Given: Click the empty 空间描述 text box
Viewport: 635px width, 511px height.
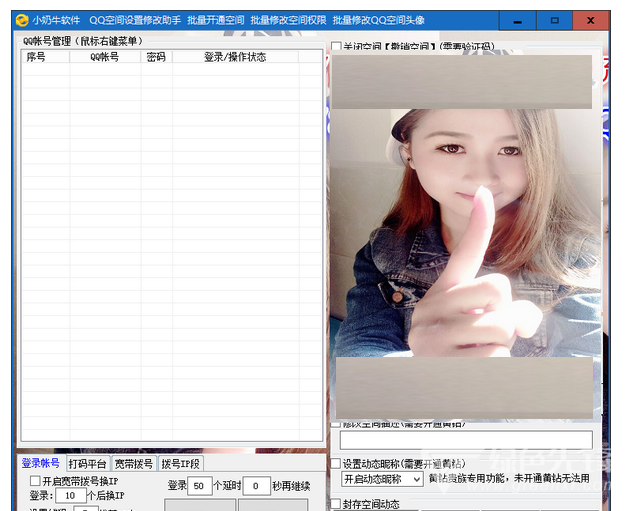Looking at the screenshot, I should pyautogui.click(x=466, y=440).
